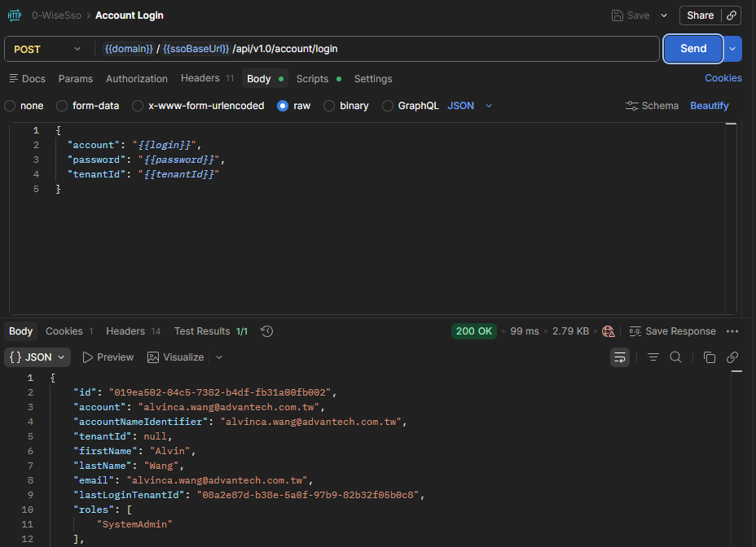
Task: Click the Visualize image icon
Action: tap(153, 357)
